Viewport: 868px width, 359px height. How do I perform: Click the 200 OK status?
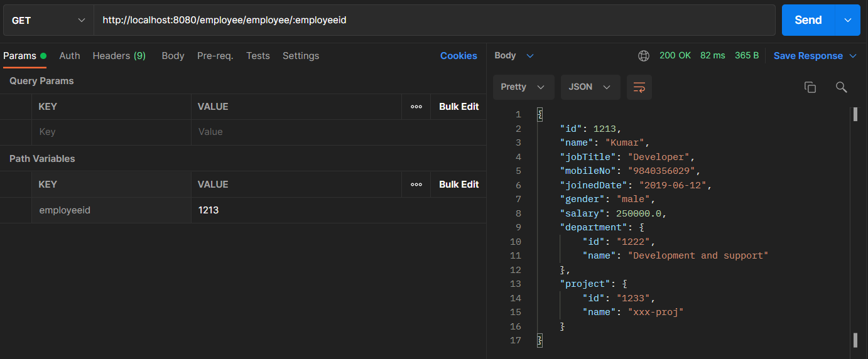point(675,56)
